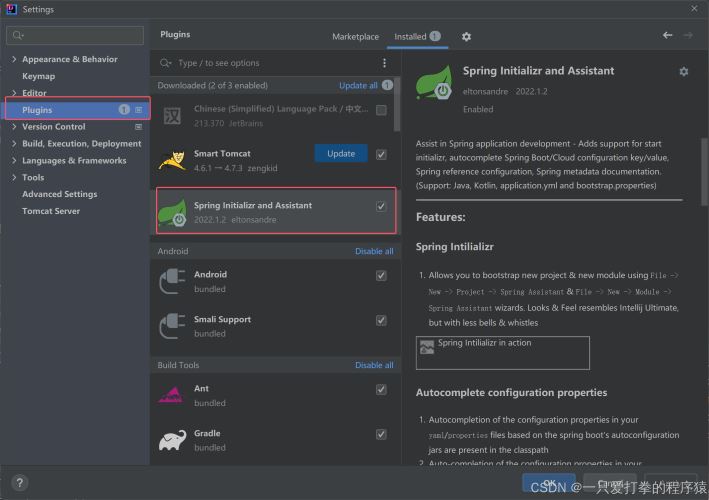
Task: Click the Spring Initializr leaf icon in list
Action: pyautogui.click(x=172, y=212)
